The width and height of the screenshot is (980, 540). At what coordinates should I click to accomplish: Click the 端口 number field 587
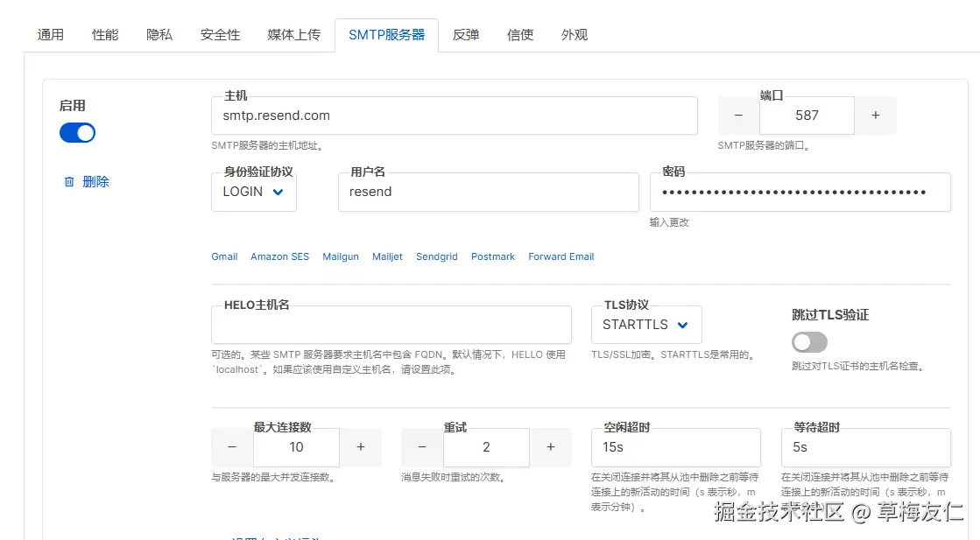[x=807, y=116]
